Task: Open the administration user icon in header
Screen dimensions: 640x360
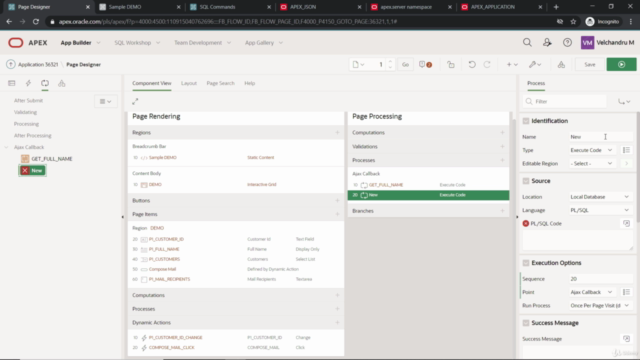Action: [x=547, y=42]
